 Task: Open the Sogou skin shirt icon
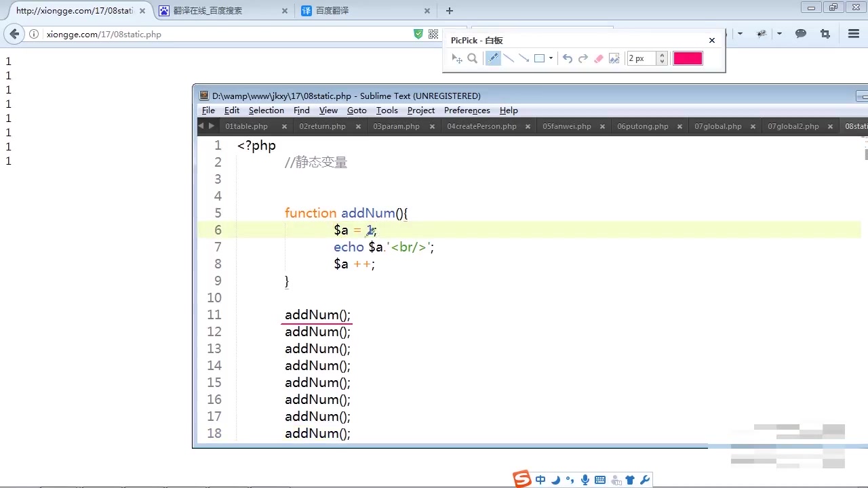[x=630, y=480]
